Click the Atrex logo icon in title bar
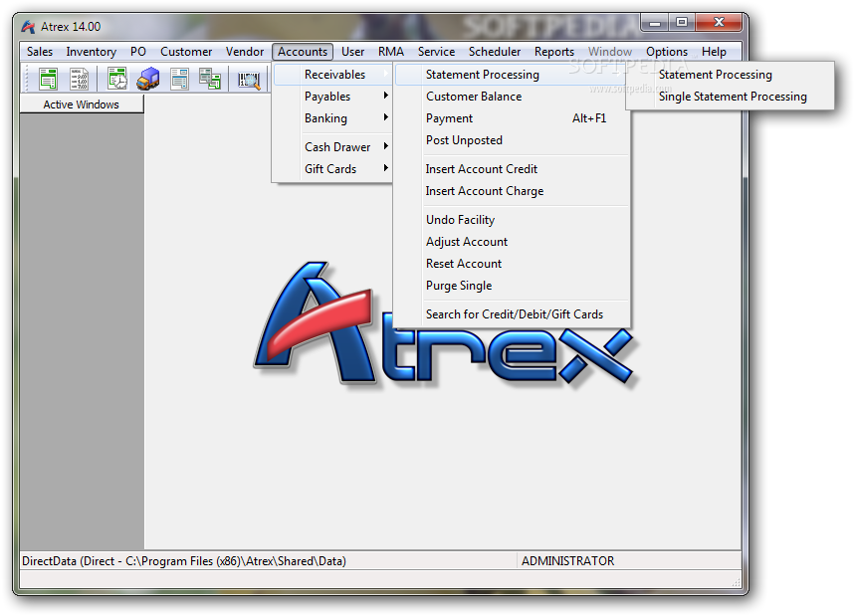The image size is (855, 616). (x=28, y=27)
